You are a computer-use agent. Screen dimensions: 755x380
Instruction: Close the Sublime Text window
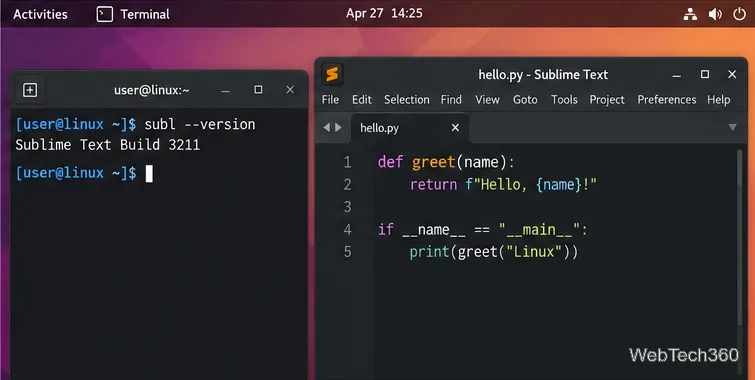pyautogui.click(x=732, y=74)
